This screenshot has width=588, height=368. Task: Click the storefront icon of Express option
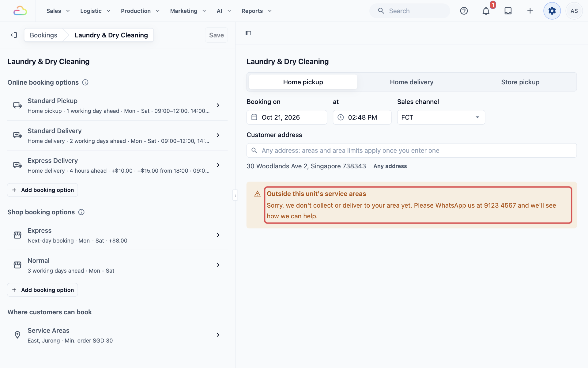point(17,235)
